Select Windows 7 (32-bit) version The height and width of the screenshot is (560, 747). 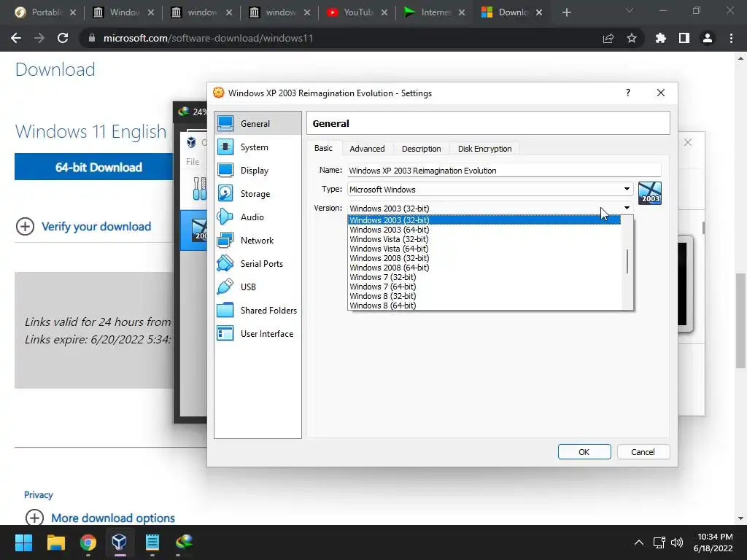coord(484,277)
